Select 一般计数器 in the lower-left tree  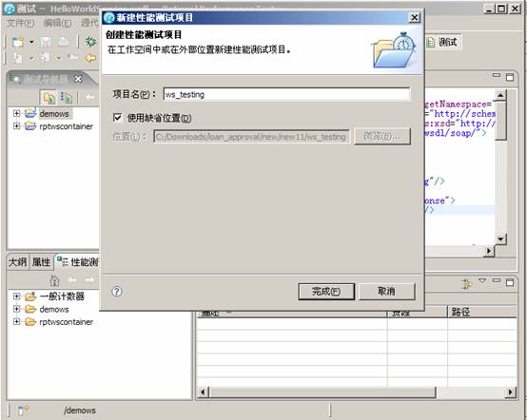pyautogui.click(x=62, y=296)
